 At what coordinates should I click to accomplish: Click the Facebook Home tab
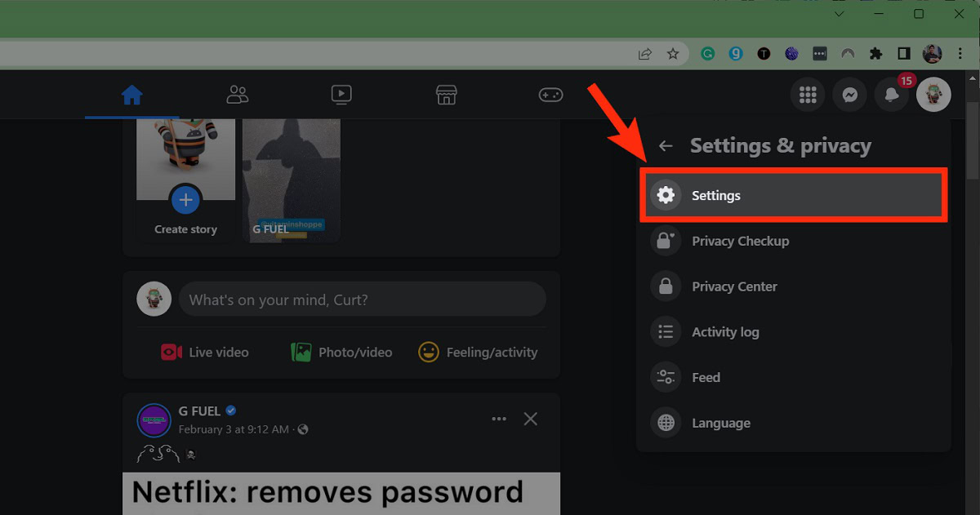(x=132, y=95)
